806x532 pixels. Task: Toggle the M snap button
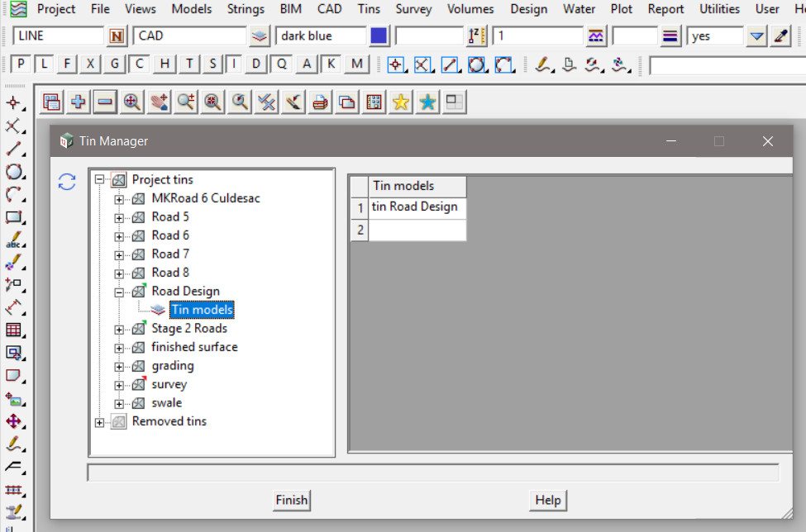(357, 64)
